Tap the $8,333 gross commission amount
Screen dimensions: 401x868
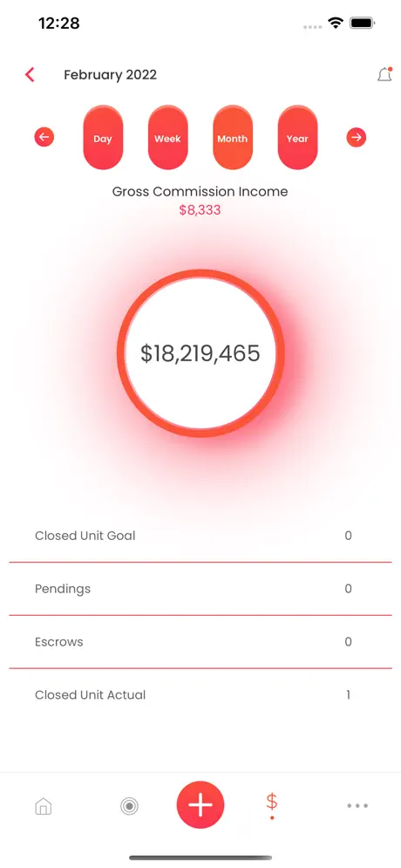click(200, 210)
